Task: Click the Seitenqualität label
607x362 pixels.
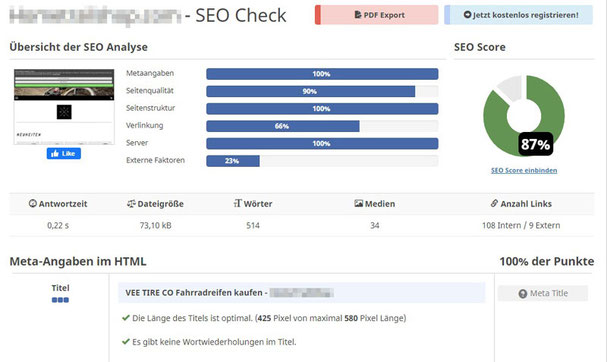Action: click(150, 91)
